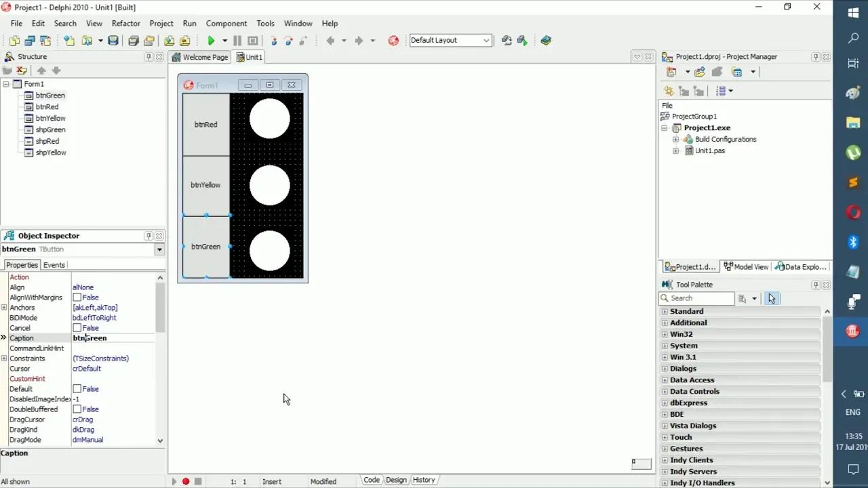
Task: Run the project using the green arrow
Action: 211,40
